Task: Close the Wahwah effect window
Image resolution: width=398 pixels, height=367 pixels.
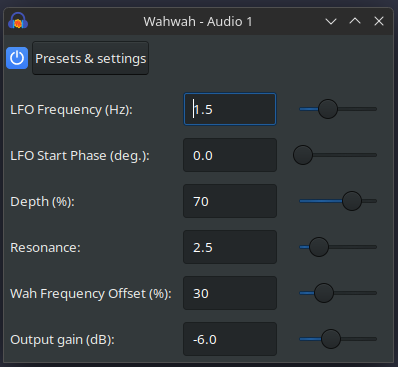Action: (379, 21)
